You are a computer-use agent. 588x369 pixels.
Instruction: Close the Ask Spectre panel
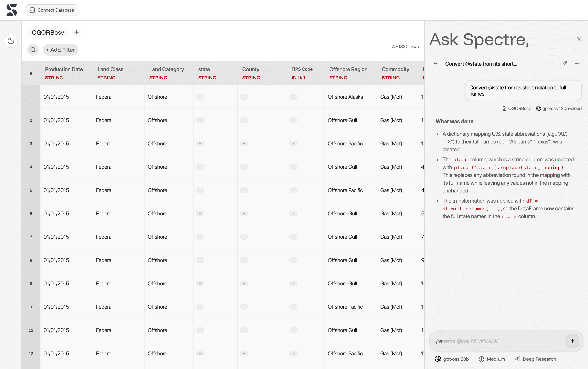(578, 39)
